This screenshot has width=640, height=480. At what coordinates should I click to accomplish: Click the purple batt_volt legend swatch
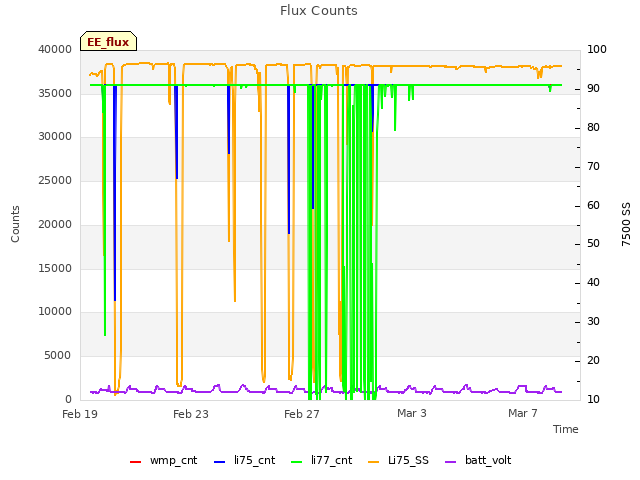tap(450, 462)
